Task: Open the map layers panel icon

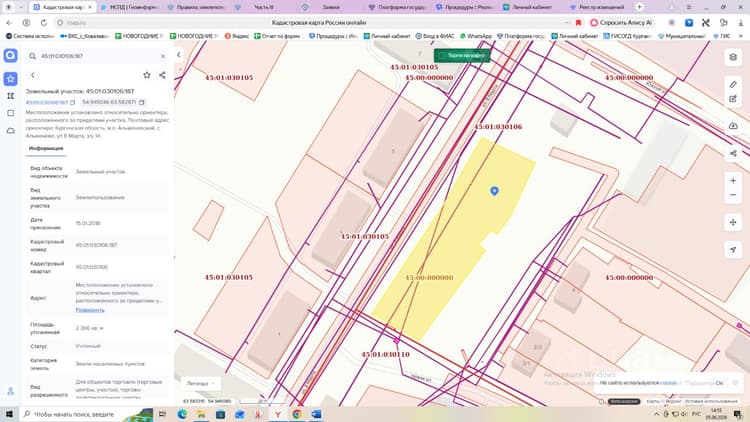Action: coord(733,57)
